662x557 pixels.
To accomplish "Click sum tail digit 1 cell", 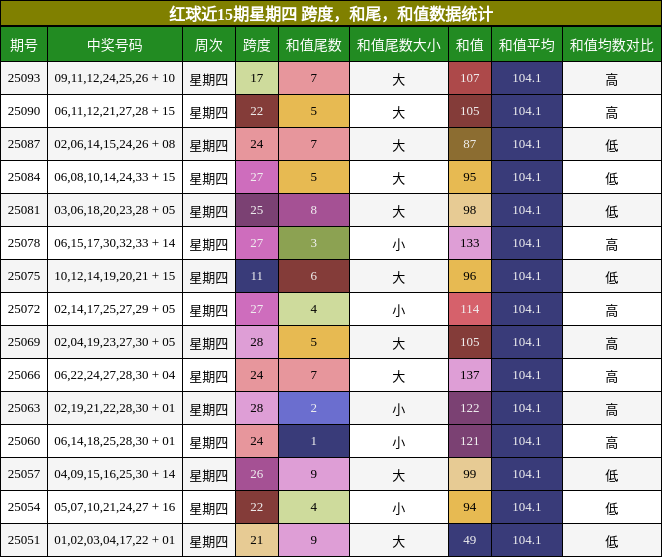I will (314, 441).
